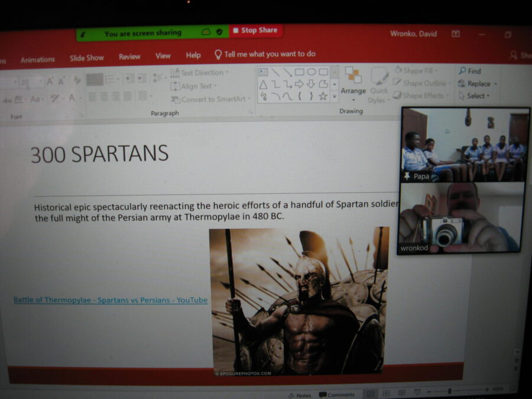Switch to the Review tab
The image size is (532, 399).
point(129,57)
